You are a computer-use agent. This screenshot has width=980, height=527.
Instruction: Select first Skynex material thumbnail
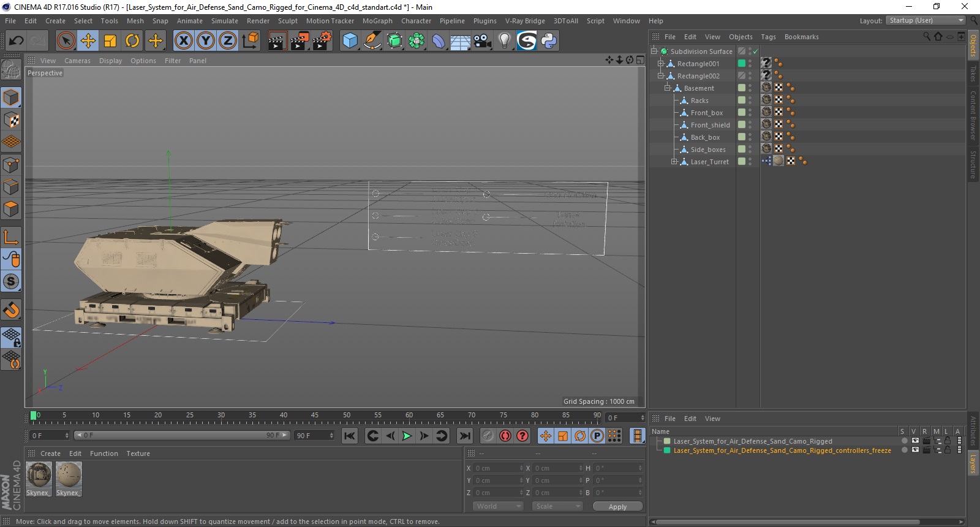click(x=39, y=476)
